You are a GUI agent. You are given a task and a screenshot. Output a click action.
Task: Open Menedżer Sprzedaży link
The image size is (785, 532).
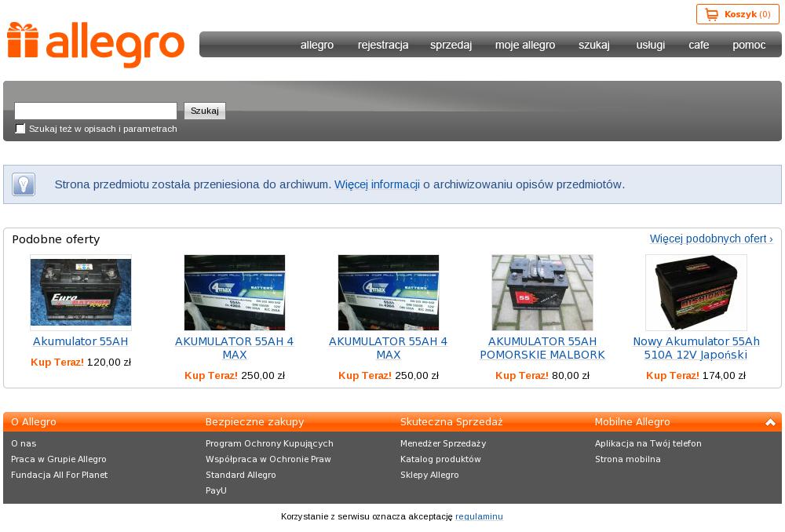[443, 443]
